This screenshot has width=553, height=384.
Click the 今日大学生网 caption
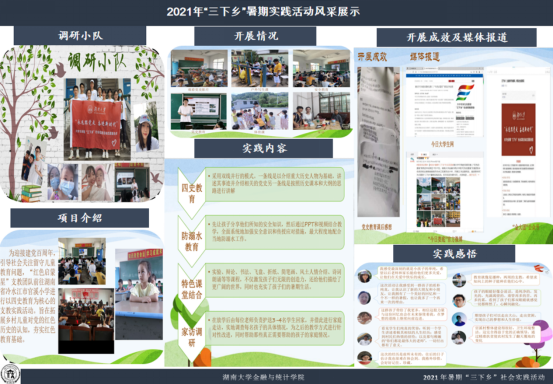pos(442,144)
